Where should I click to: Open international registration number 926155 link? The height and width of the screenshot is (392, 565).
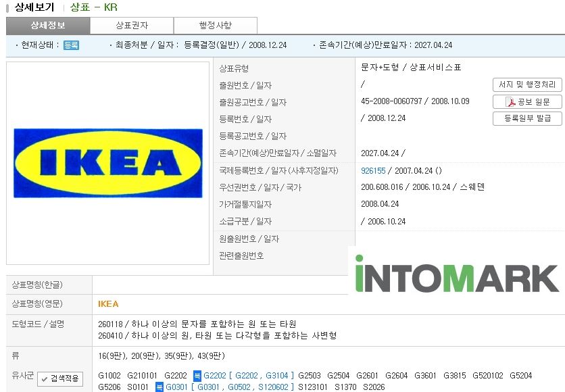(373, 171)
